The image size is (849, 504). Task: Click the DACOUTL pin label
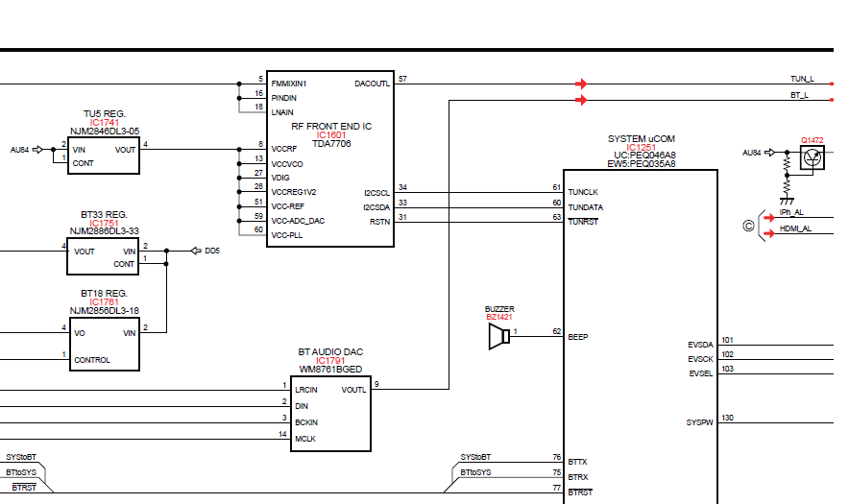tap(372, 84)
